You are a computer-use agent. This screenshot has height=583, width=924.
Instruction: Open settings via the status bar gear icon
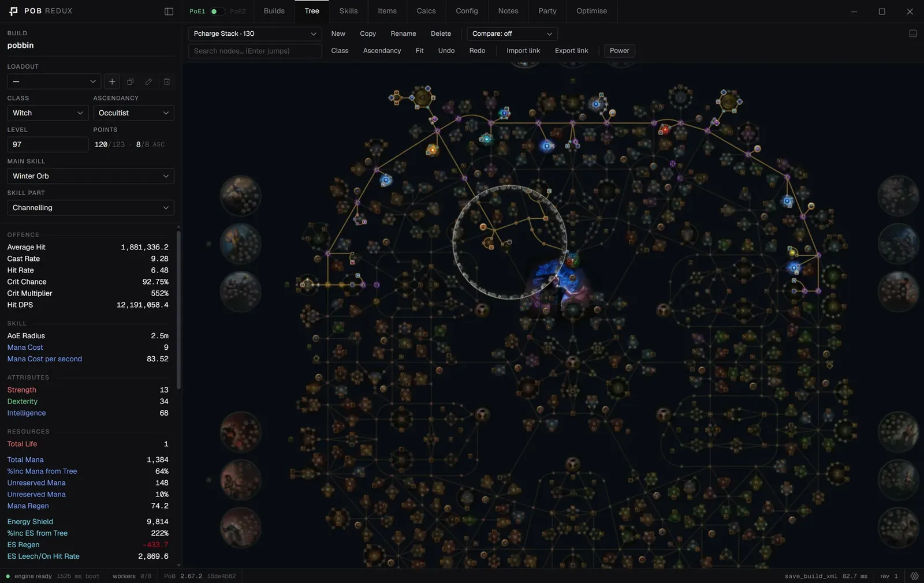pyautogui.click(x=914, y=576)
